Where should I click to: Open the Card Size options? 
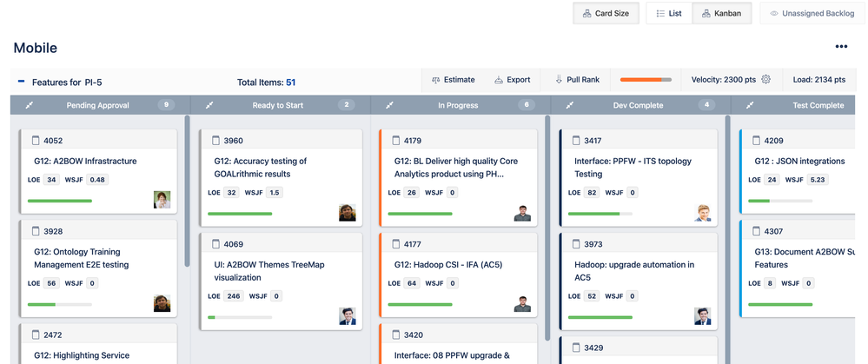[x=606, y=13]
